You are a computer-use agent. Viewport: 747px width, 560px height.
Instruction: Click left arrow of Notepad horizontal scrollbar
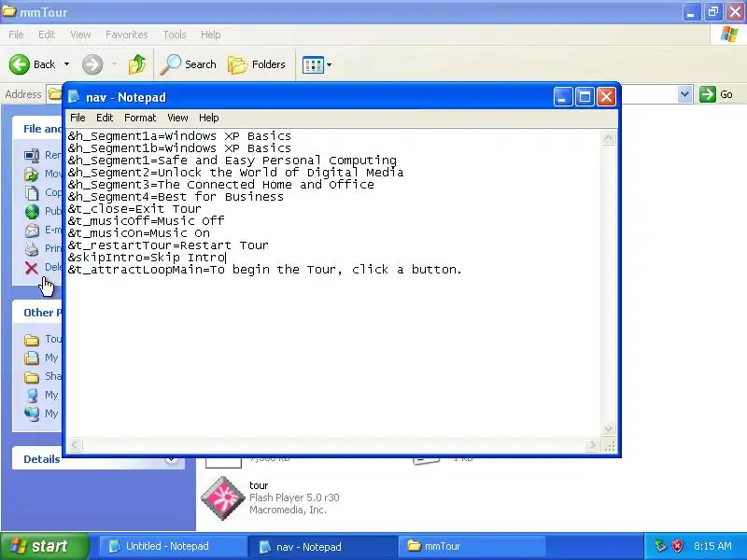coord(75,445)
